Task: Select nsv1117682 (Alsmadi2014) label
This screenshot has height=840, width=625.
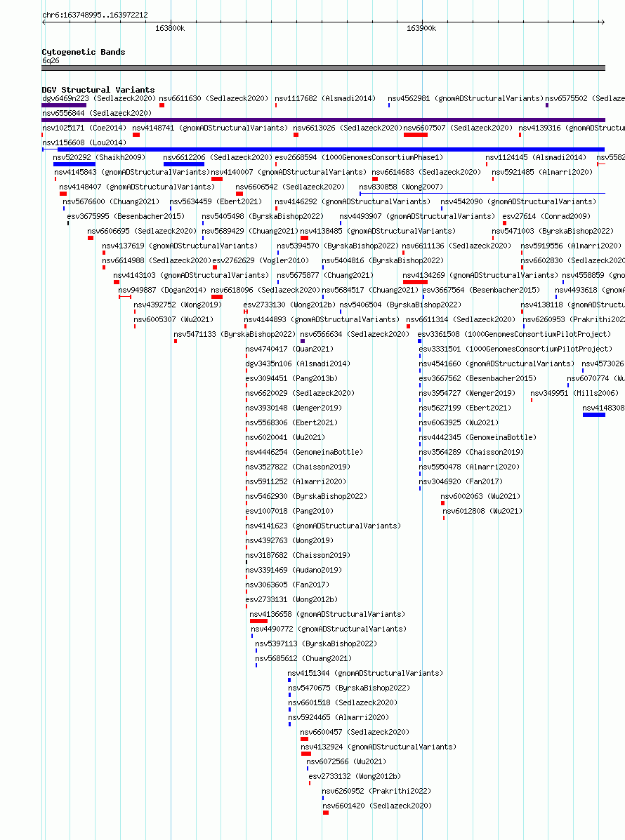Action: [x=325, y=98]
